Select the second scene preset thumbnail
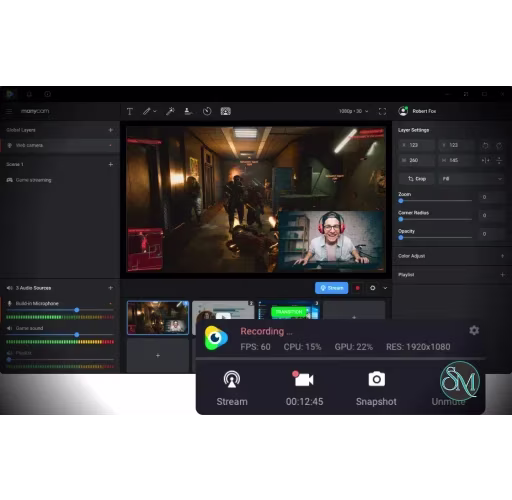Viewport: 512px width, 500px height. click(223, 310)
